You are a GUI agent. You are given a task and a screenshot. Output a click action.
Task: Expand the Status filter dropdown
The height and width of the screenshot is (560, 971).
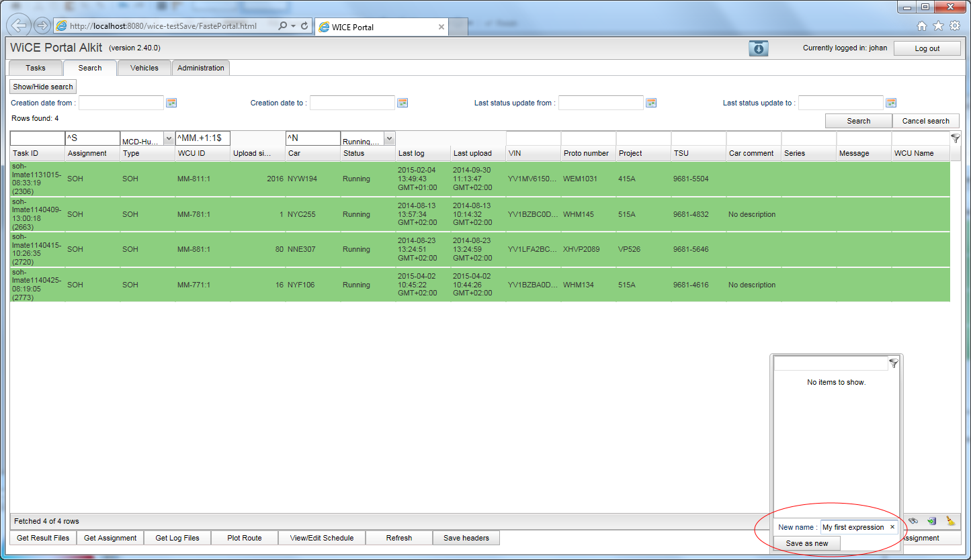click(x=389, y=139)
